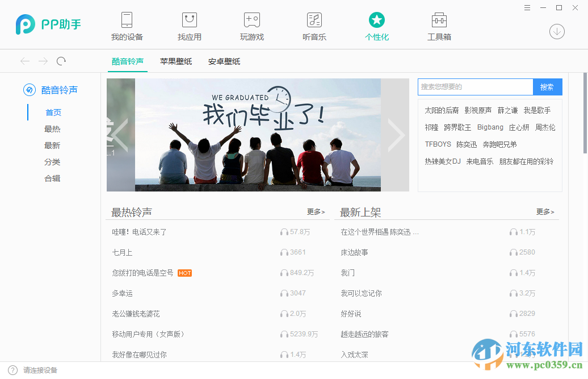Screen dimensions: 588x379
Task: Click the TFBOYS search tag
Action: 436,144
